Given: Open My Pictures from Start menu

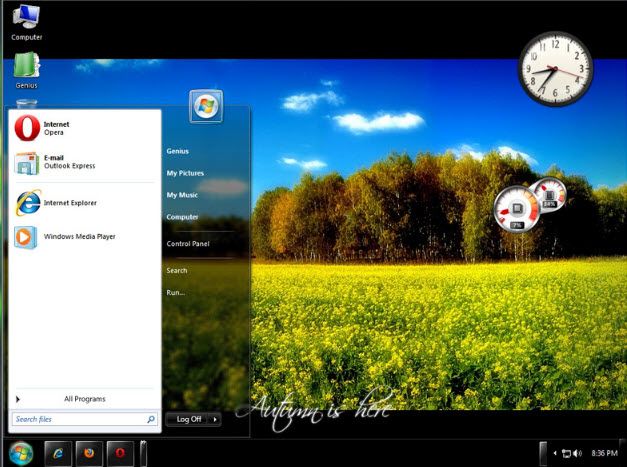Looking at the screenshot, I should click(x=185, y=173).
